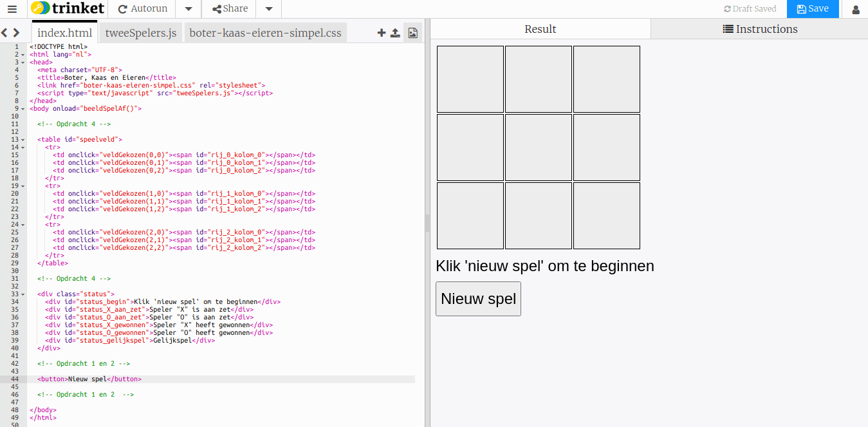The height and width of the screenshot is (427, 868).
Task: Click the Save button
Action: click(813, 9)
